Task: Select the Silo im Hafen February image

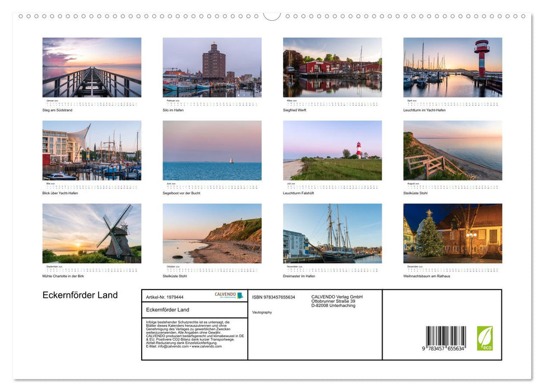Action: pos(212,67)
